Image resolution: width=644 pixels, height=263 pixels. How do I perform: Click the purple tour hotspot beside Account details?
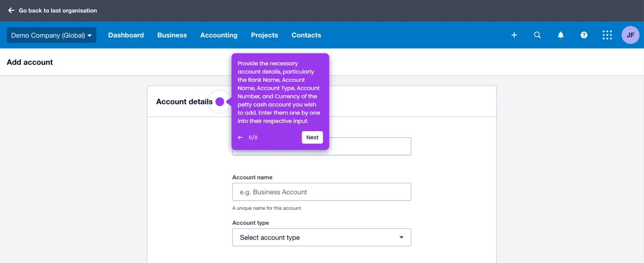(x=220, y=102)
